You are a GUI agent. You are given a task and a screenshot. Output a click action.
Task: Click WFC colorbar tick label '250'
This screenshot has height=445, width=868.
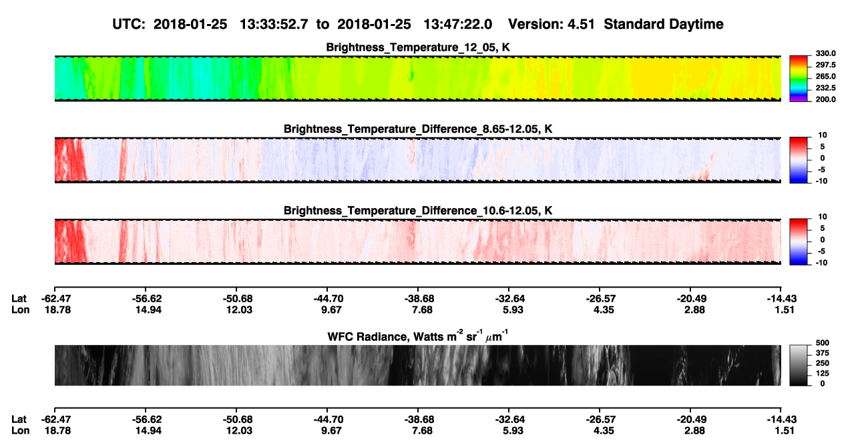tap(823, 364)
